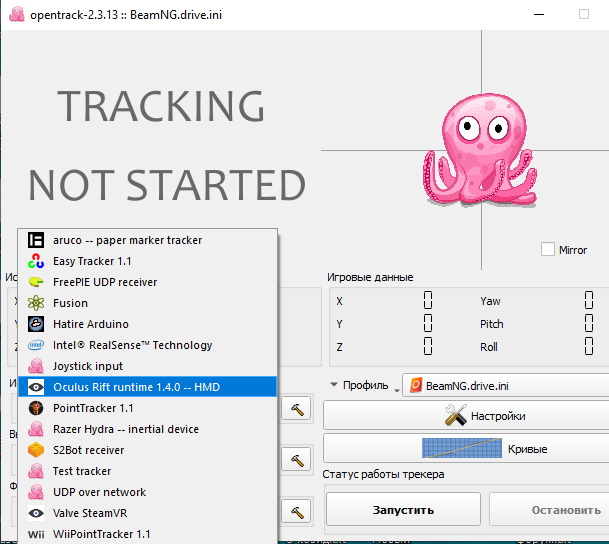
Task: Click octopus icon beside Test tracker
Action: (36, 471)
